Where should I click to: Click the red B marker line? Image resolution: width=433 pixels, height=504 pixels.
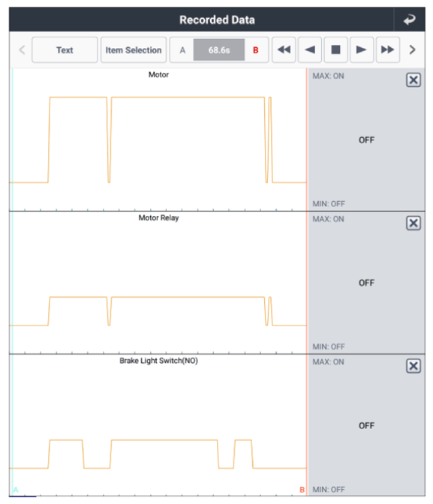coord(307,281)
